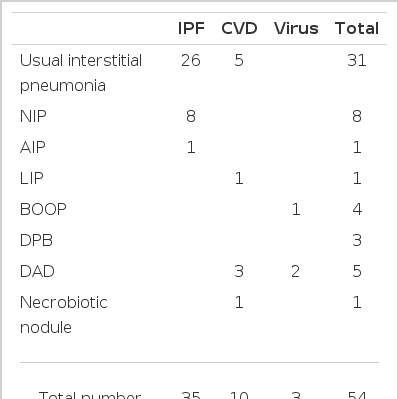Click the DAD Virus value 2
The width and height of the screenshot is (398, 399).
tap(296, 271)
